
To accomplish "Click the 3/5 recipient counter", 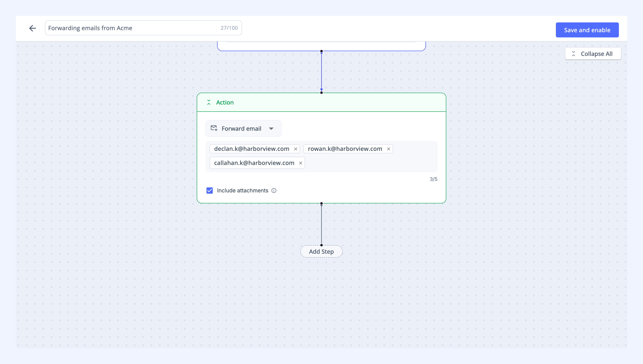I will click(x=434, y=179).
